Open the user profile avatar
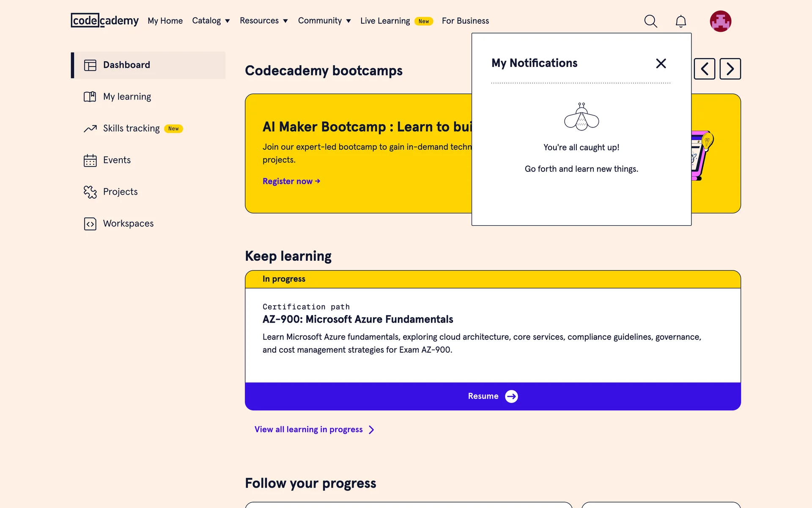This screenshot has width=812, height=508. (720, 21)
